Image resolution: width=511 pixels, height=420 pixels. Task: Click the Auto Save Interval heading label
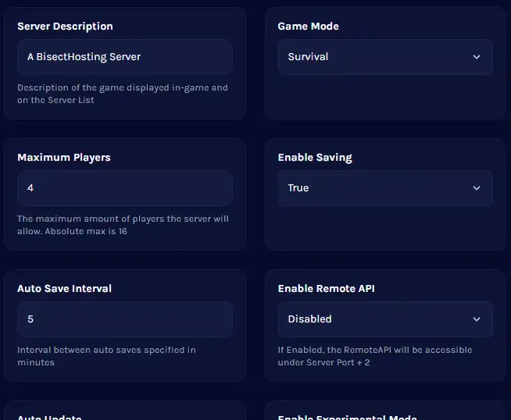point(65,289)
